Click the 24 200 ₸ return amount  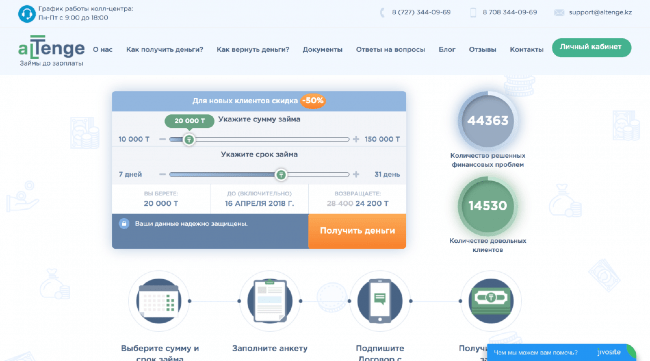pos(372,204)
